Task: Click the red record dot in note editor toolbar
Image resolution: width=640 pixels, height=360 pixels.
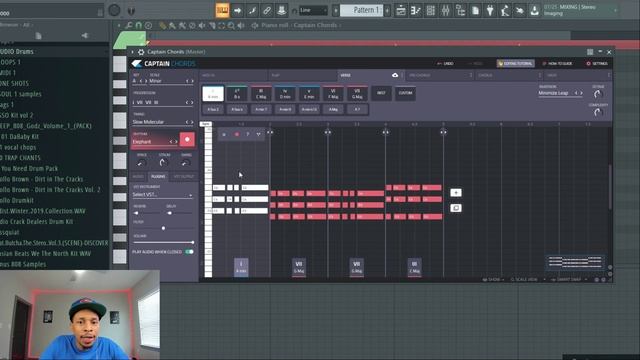Action: point(236,134)
